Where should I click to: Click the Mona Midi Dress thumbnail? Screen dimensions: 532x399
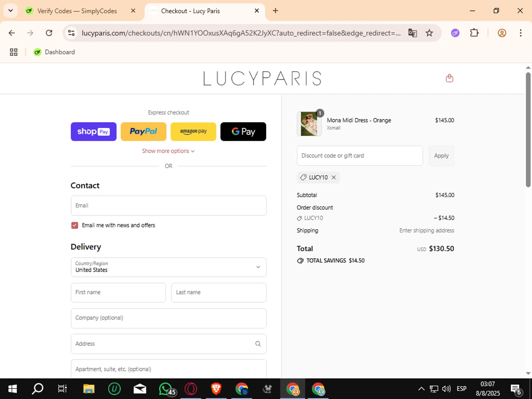pos(309,124)
